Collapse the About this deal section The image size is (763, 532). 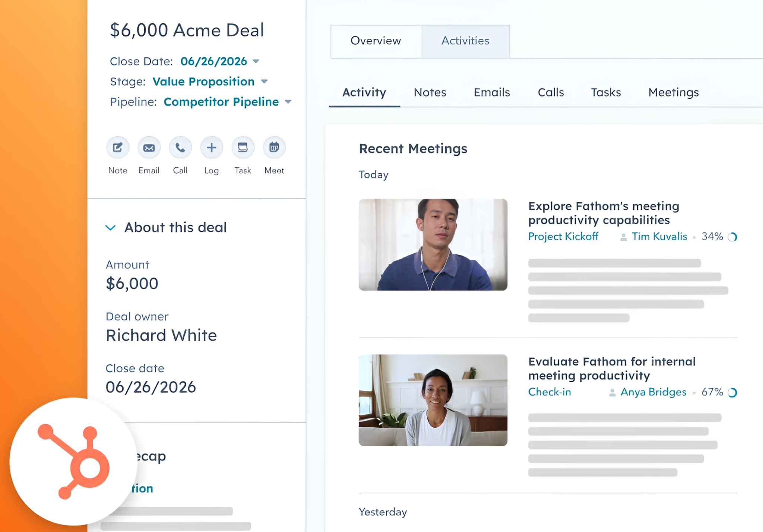(111, 228)
